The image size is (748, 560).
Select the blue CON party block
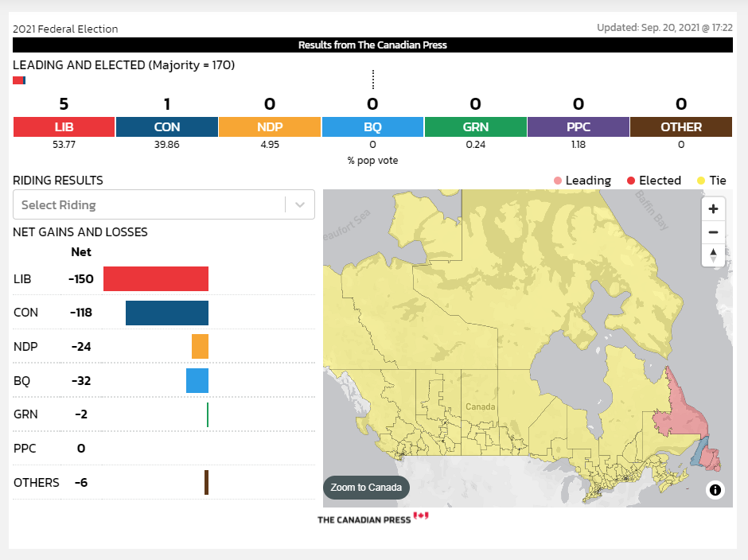tap(167, 127)
